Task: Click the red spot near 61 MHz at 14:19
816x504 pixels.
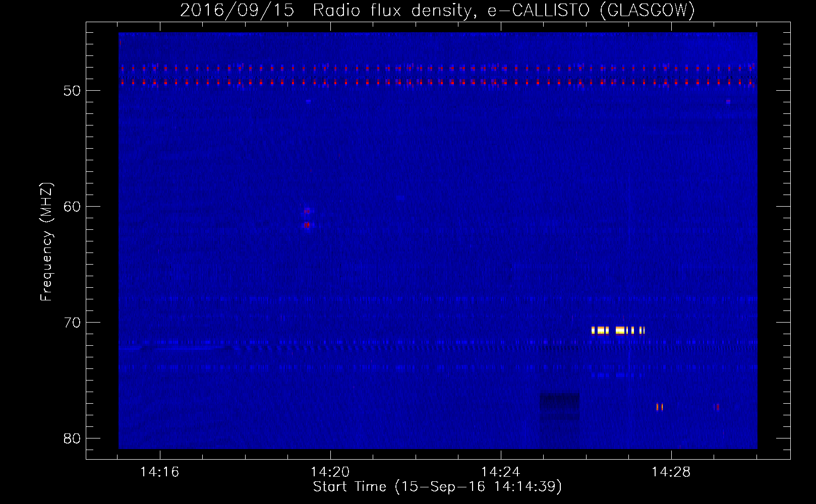Action: 307,225
